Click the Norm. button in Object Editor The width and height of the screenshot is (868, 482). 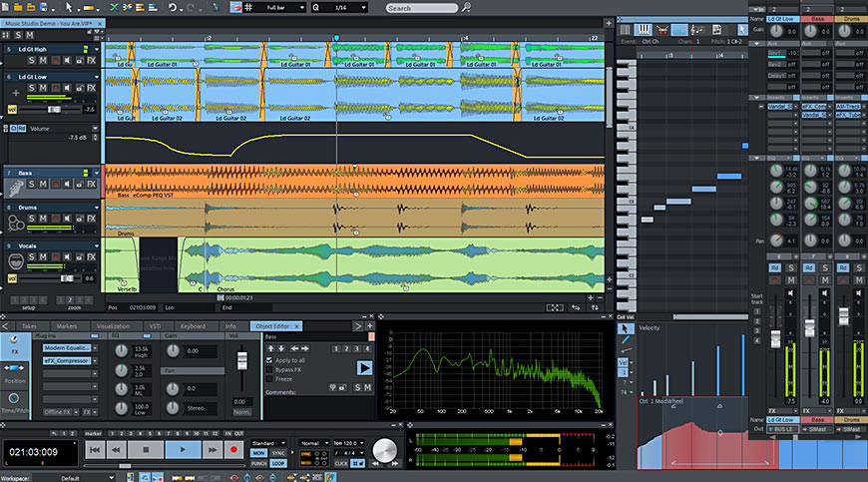[241, 412]
